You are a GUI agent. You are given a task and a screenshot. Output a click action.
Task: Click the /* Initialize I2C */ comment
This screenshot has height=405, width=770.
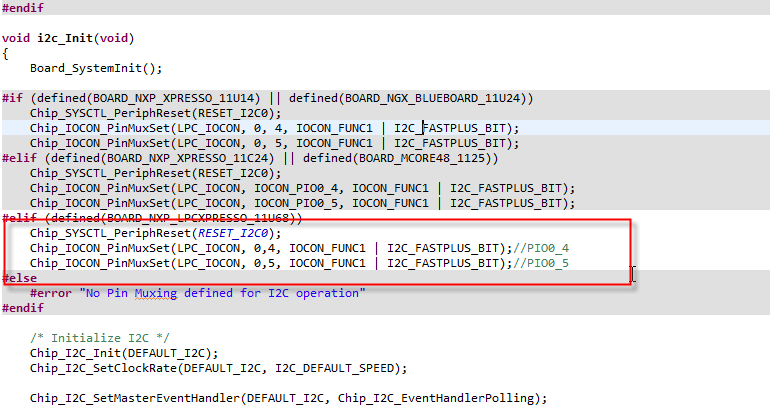100,338
